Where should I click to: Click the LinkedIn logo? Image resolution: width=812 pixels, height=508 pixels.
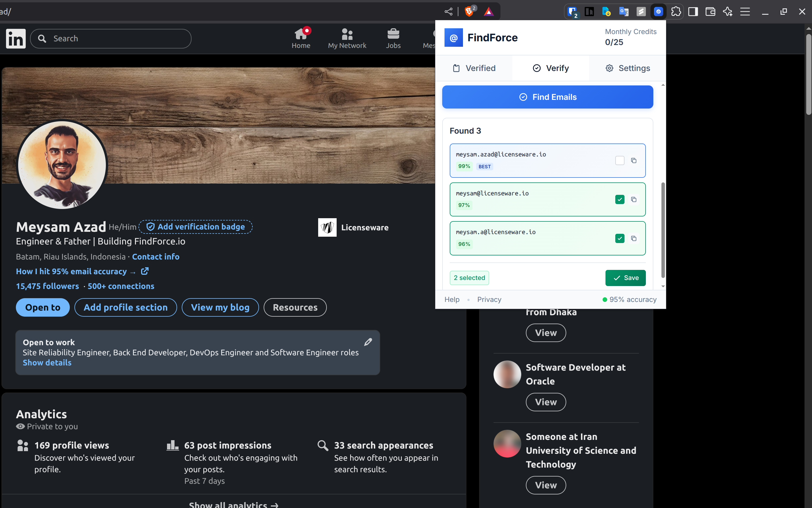(16, 38)
